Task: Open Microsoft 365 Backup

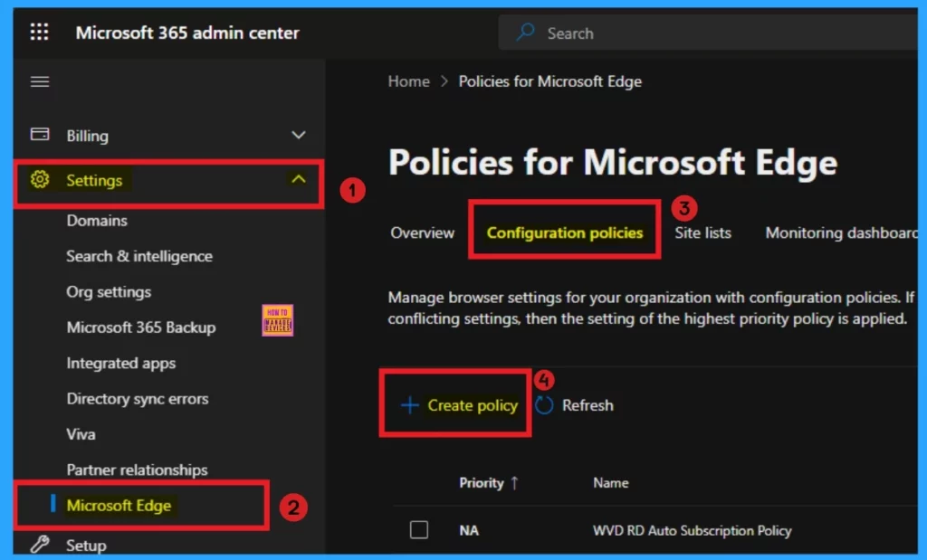Action: click(140, 327)
